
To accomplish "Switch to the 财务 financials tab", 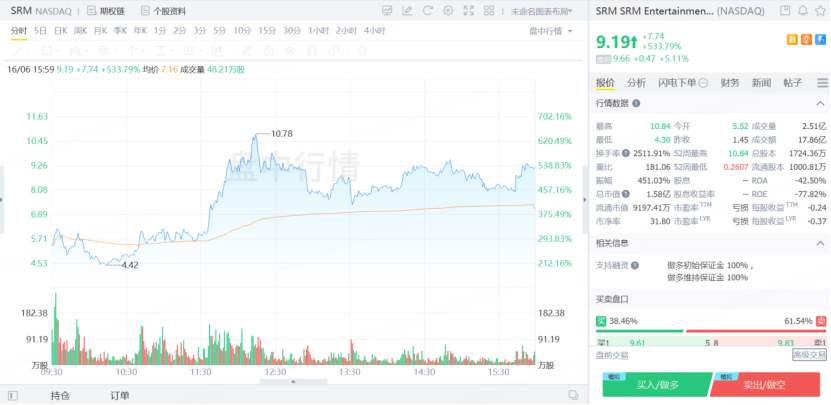I will click(x=730, y=83).
